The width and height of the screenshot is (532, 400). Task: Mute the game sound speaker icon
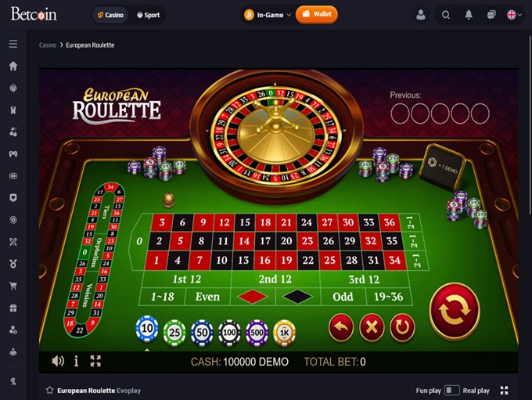tap(58, 361)
